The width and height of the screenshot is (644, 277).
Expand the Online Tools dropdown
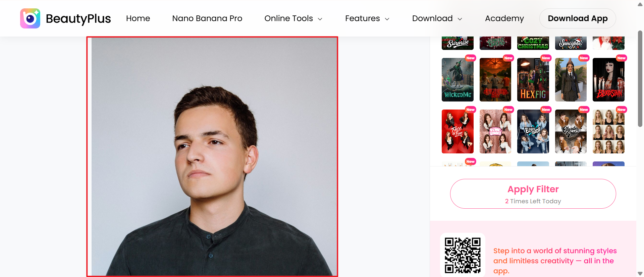click(293, 18)
